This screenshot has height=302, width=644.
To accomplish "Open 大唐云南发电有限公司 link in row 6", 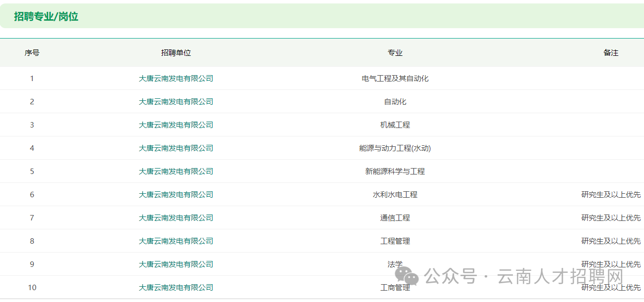I will 176,194.
